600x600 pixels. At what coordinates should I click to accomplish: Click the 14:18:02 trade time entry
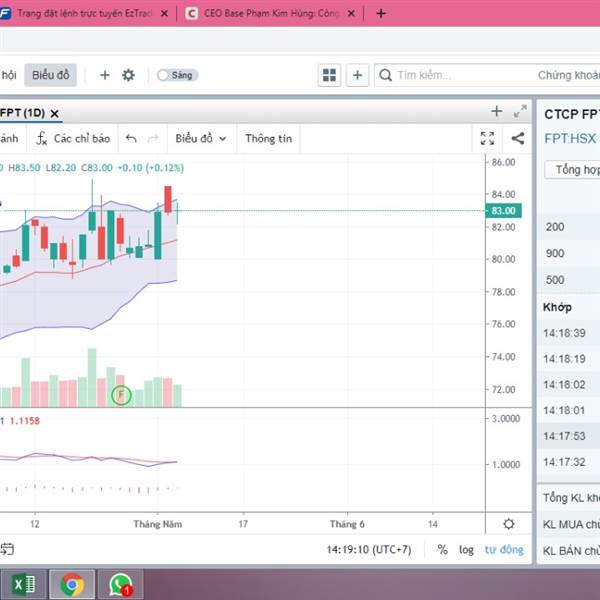point(564,385)
